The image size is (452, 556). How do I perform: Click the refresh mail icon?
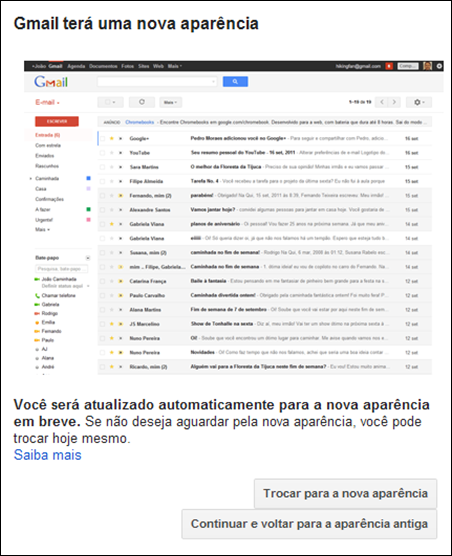click(x=142, y=102)
